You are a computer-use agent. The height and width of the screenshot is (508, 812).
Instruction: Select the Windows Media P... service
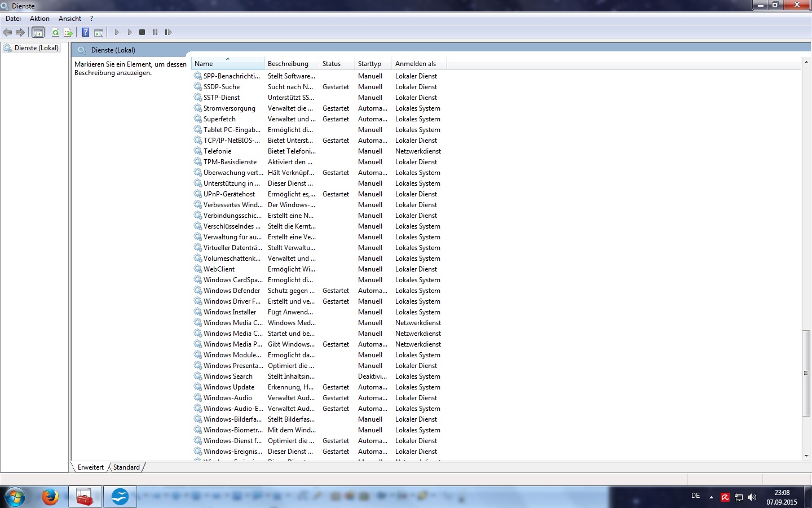click(x=233, y=344)
